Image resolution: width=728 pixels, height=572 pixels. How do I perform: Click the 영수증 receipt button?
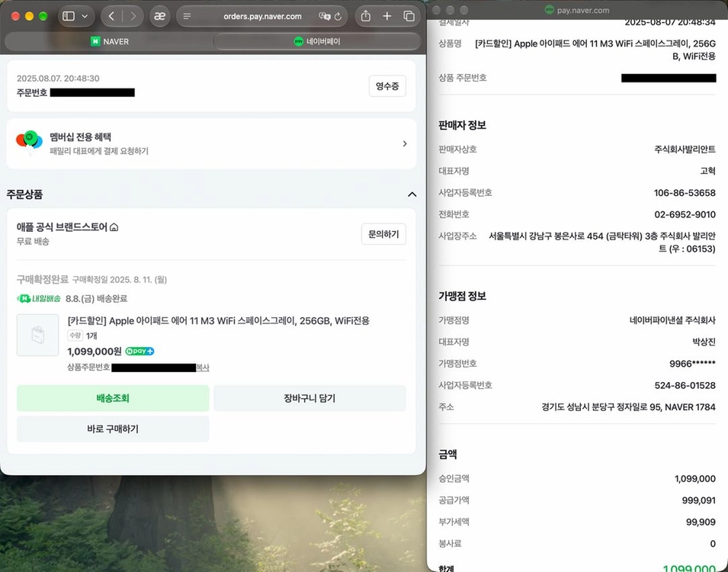pyautogui.click(x=387, y=86)
